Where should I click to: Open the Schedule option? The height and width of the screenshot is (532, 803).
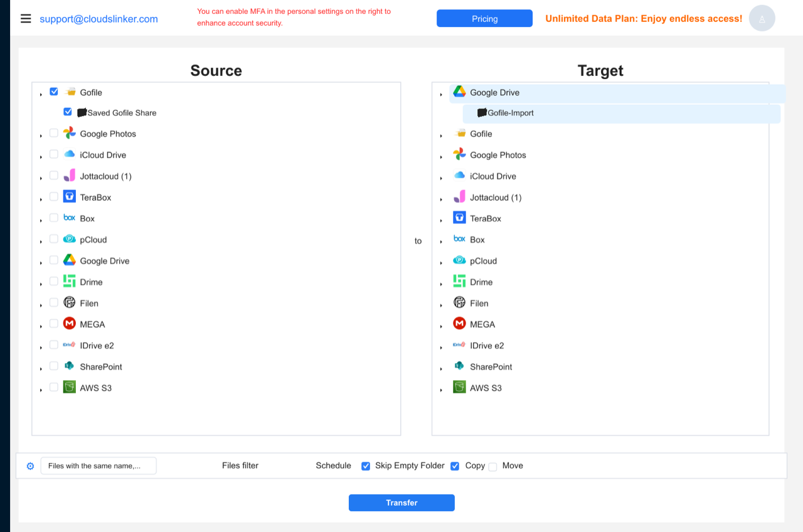(x=333, y=465)
